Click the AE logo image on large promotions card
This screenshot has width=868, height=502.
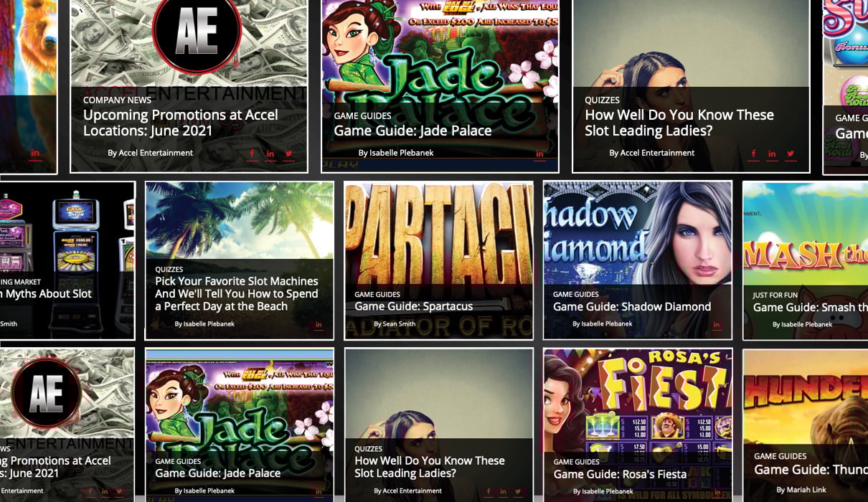196,32
